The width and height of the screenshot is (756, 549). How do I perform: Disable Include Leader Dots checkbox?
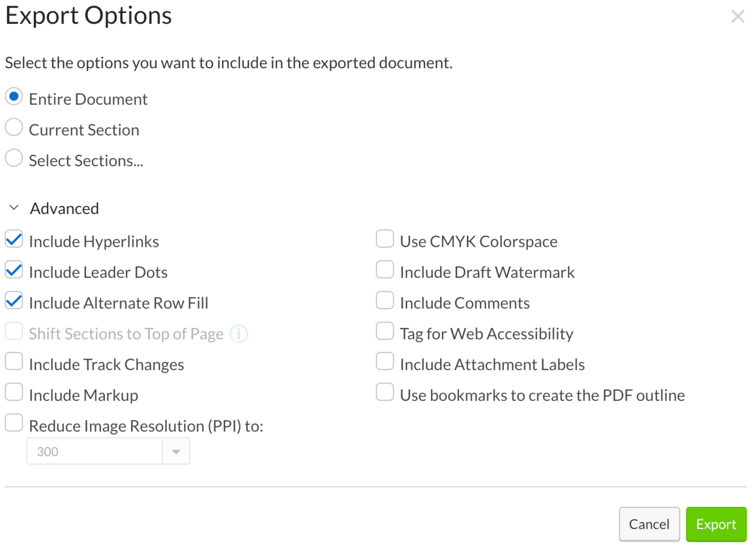click(x=14, y=270)
